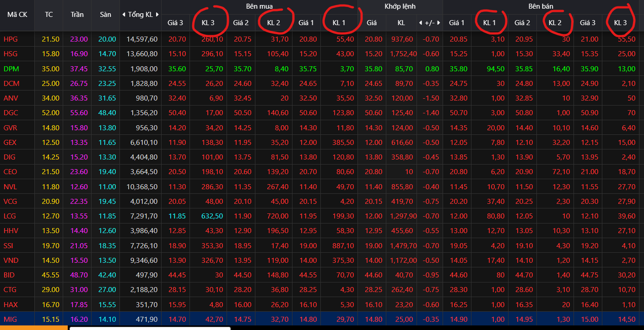The width and height of the screenshot is (644, 330).
Task: Select the highlighted MIG row symbol
Action: [x=10, y=319]
